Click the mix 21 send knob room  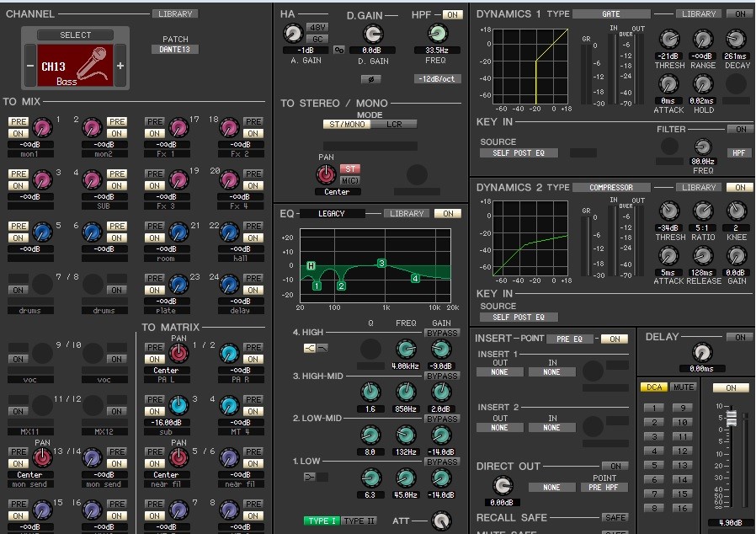tap(178, 232)
